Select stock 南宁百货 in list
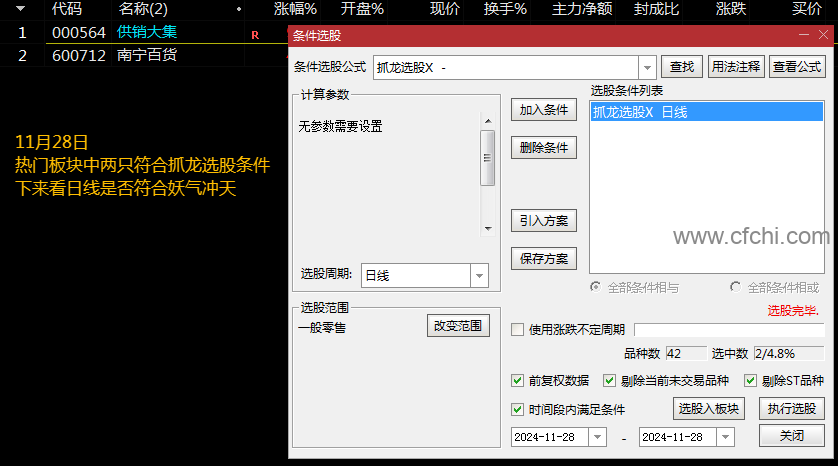 point(147,55)
